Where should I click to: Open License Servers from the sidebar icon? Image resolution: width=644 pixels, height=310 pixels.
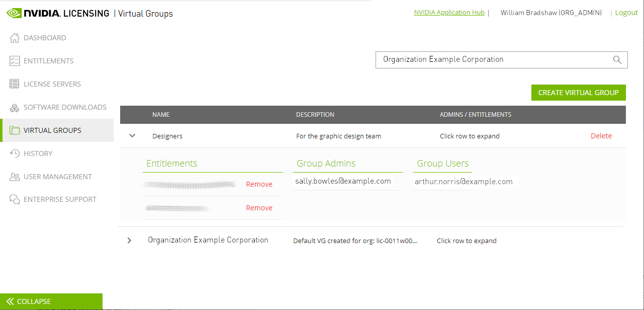click(14, 84)
